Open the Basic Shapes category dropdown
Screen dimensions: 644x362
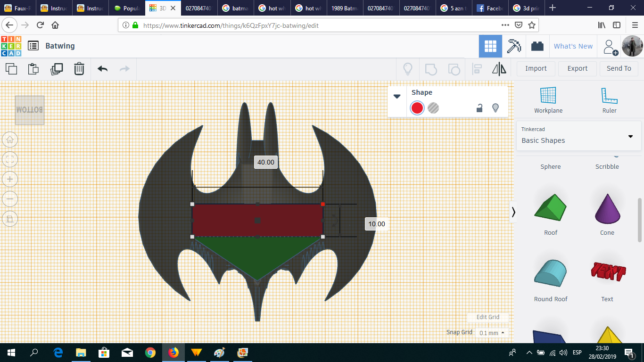(x=578, y=136)
